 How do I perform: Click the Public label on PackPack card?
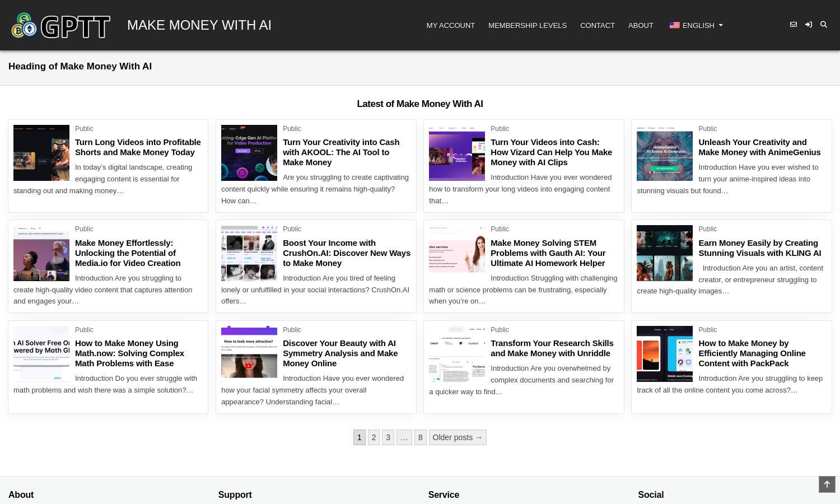(707, 330)
